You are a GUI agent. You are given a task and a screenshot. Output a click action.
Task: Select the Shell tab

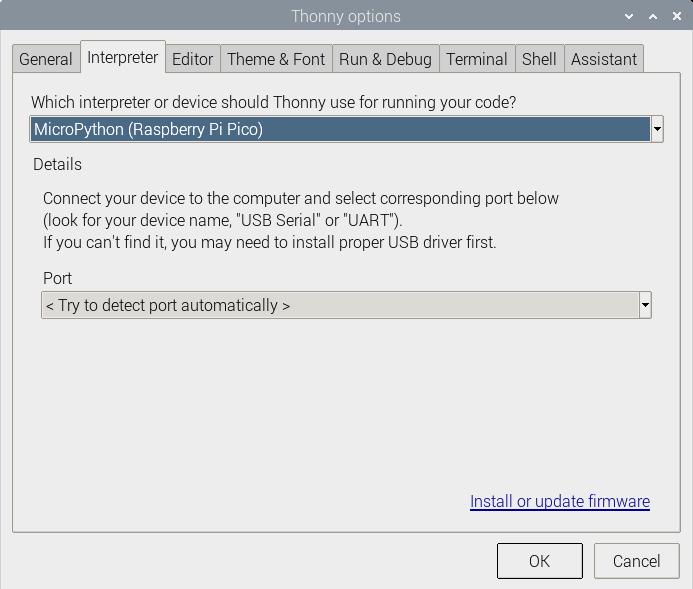pyautogui.click(x=539, y=59)
